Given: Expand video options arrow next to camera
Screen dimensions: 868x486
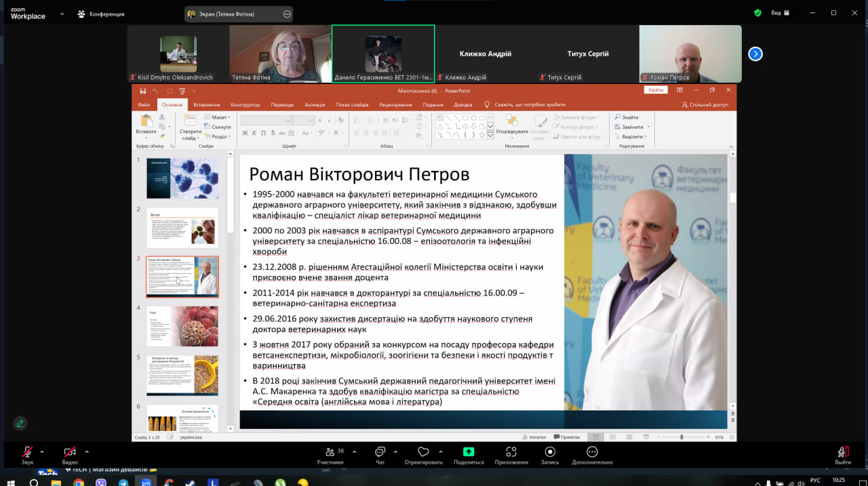Looking at the screenshot, I should click(87, 451).
